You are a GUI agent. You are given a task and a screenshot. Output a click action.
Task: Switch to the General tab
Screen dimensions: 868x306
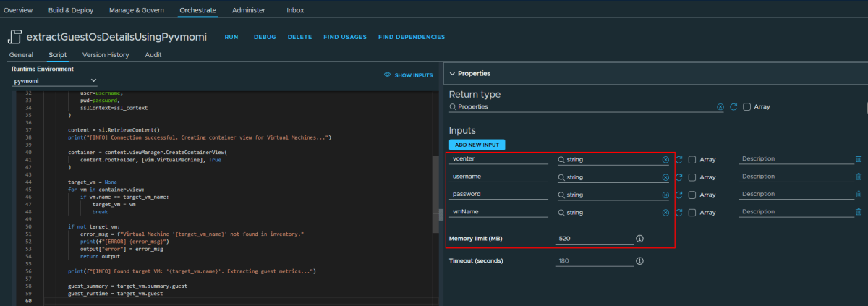(21, 55)
